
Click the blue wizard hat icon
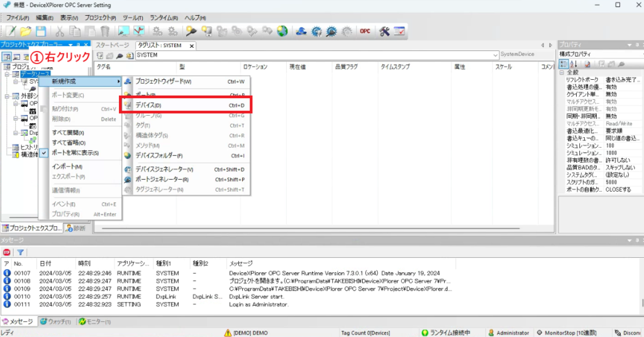coord(301,31)
